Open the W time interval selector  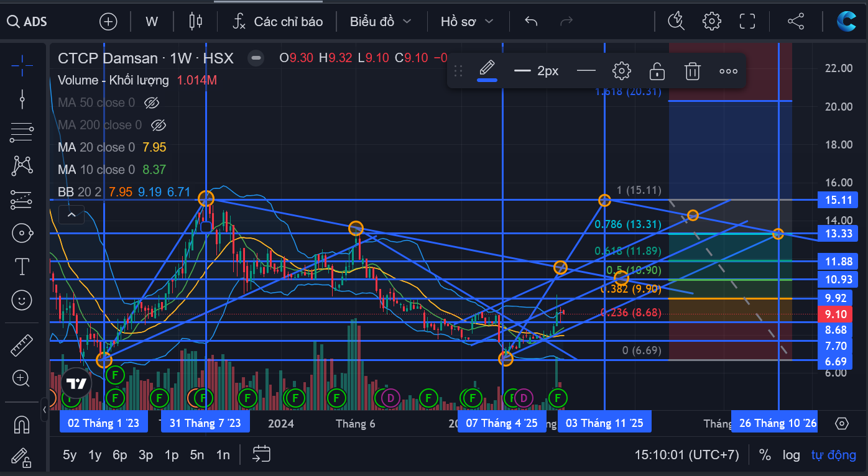click(x=152, y=22)
